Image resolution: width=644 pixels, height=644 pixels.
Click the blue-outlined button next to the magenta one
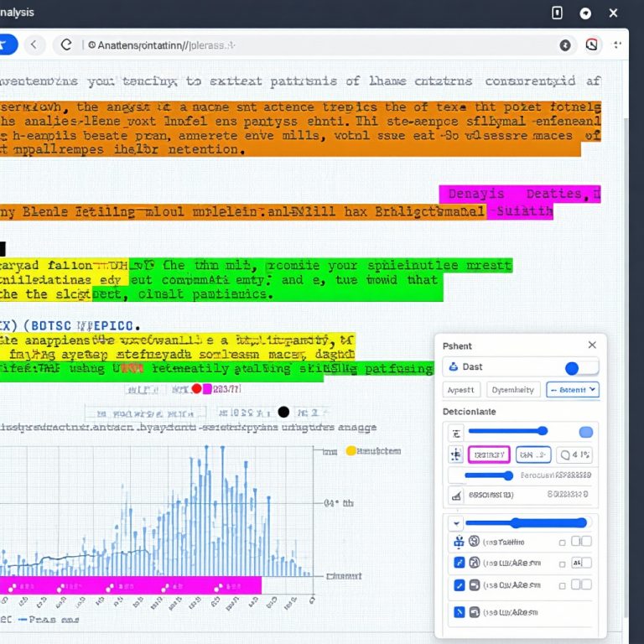coord(533,454)
